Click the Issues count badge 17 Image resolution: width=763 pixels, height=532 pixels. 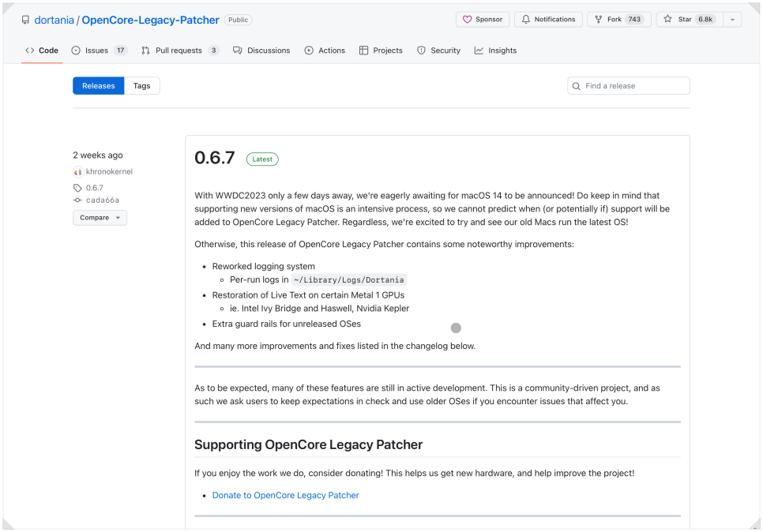120,51
